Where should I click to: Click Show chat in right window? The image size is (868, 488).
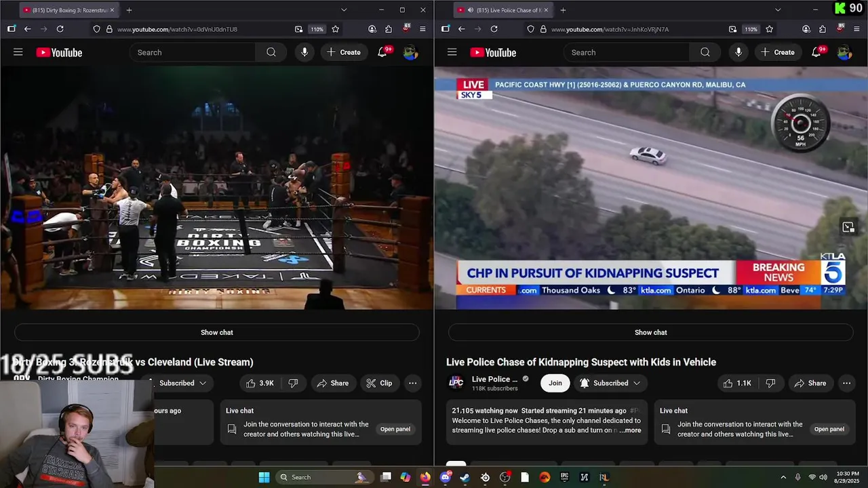(651, 332)
